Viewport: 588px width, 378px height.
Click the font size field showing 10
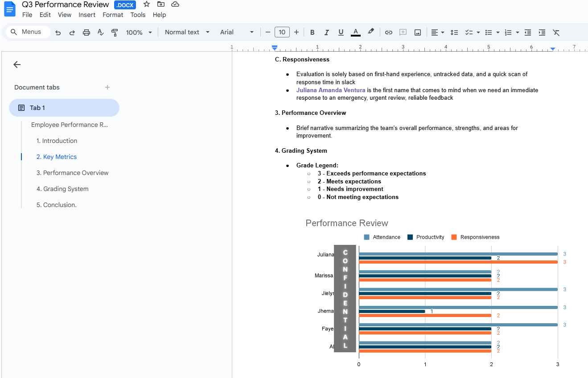[x=282, y=32]
